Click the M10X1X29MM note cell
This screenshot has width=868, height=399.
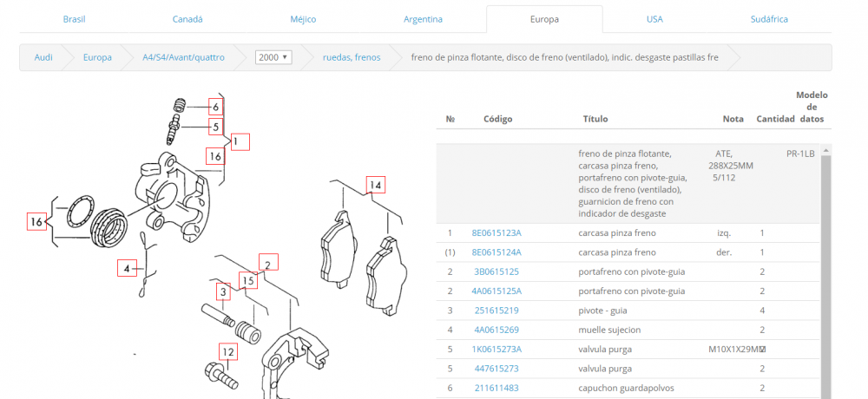click(736, 350)
